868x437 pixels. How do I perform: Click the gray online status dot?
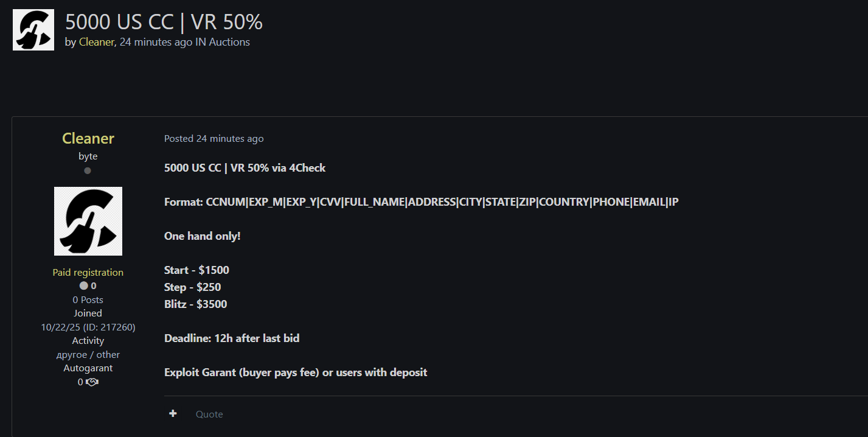tap(88, 171)
